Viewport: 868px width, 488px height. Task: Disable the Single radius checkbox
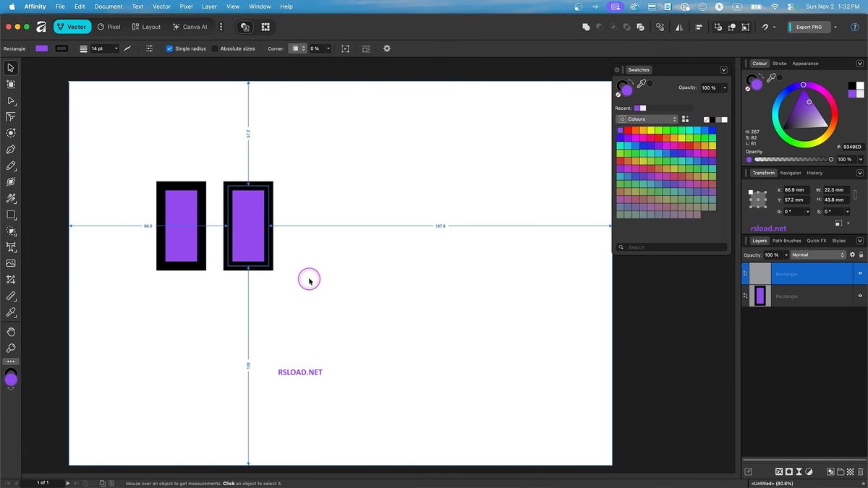click(x=169, y=48)
